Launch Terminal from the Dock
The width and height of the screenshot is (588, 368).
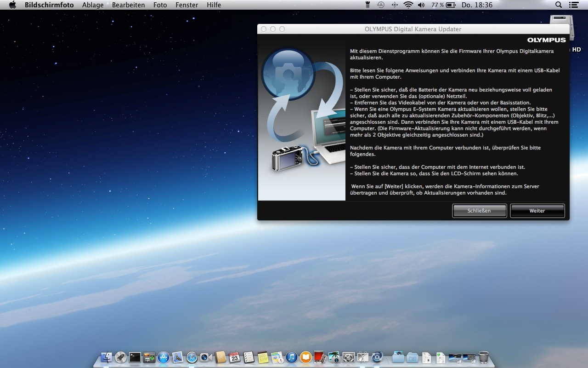135,357
